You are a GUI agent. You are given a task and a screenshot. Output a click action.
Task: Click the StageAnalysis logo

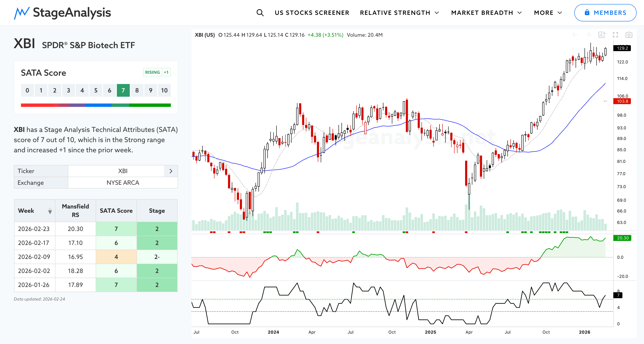pos(62,13)
